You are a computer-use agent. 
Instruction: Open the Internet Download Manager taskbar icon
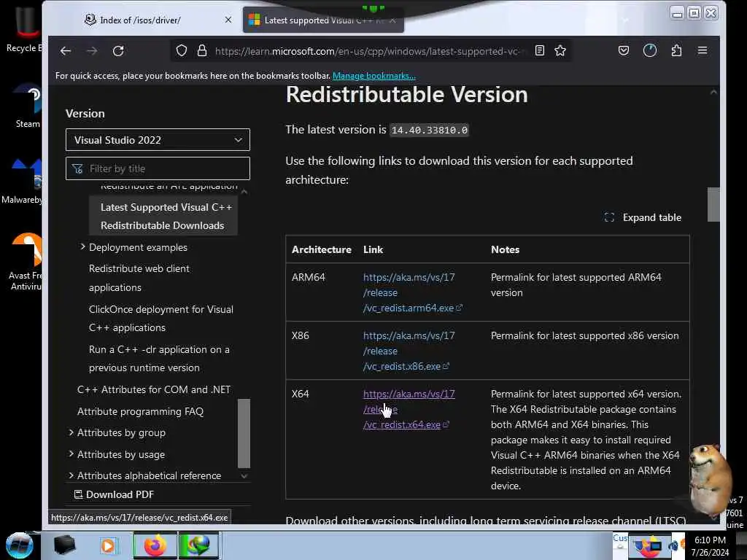pos(198,545)
